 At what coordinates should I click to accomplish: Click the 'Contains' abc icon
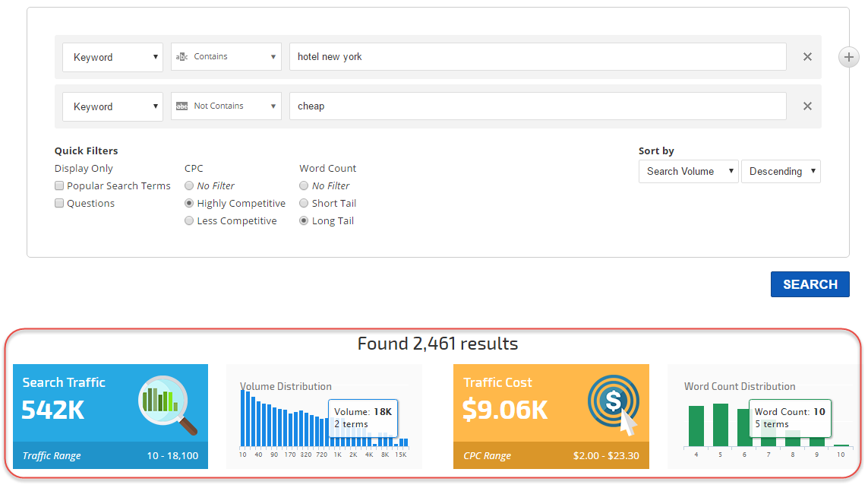coord(181,57)
